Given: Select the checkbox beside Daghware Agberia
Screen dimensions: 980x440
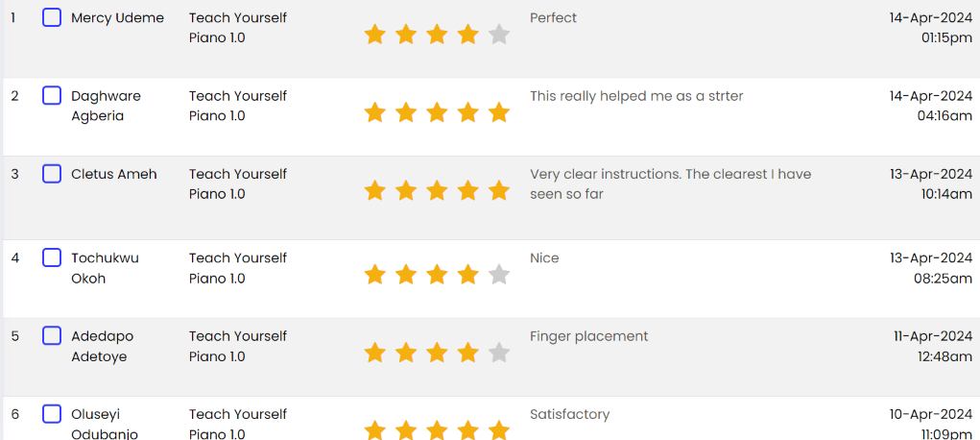Looking at the screenshot, I should pos(52,95).
